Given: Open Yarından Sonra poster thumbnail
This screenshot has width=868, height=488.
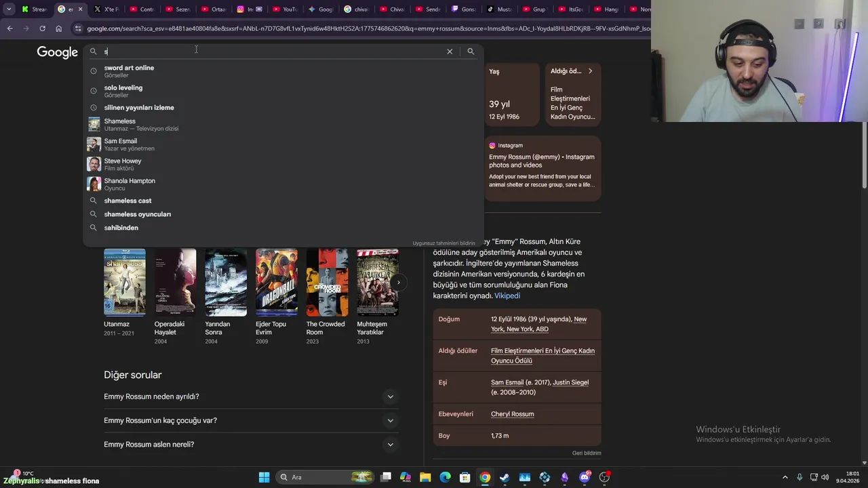Looking at the screenshot, I should click(x=226, y=282).
